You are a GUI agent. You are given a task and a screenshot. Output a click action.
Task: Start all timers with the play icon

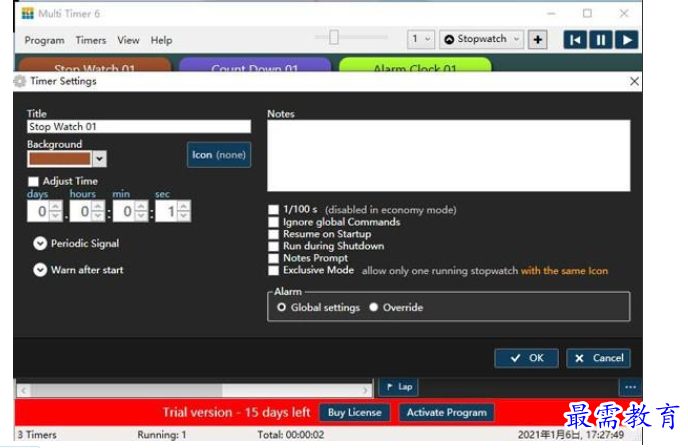point(627,40)
